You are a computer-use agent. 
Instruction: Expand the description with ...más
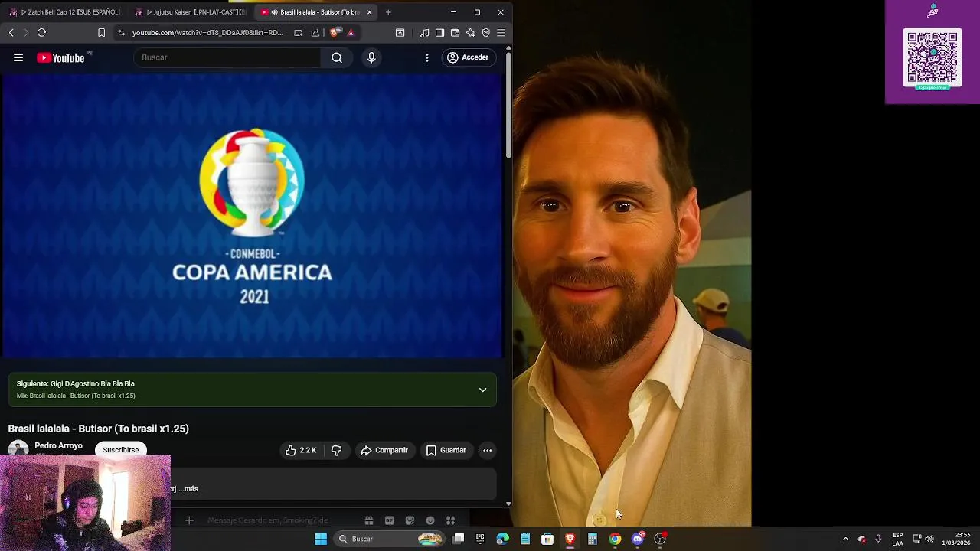[x=188, y=488]
